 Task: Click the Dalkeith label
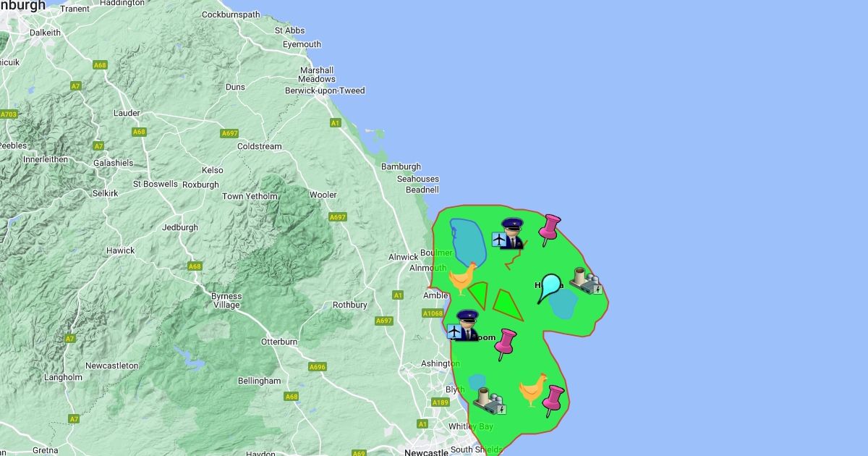pos(44,33)
